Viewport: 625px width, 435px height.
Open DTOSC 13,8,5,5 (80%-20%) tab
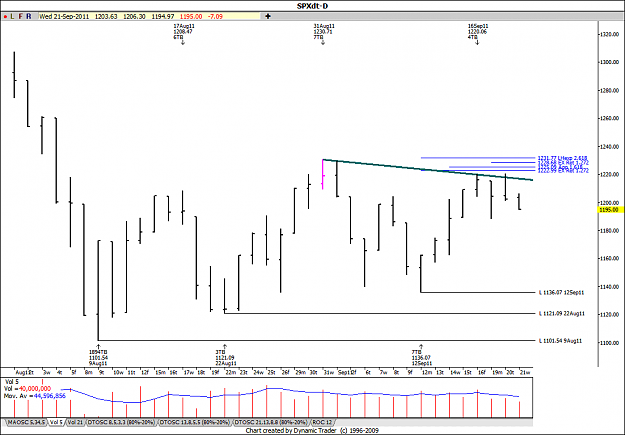coord(195,422)
